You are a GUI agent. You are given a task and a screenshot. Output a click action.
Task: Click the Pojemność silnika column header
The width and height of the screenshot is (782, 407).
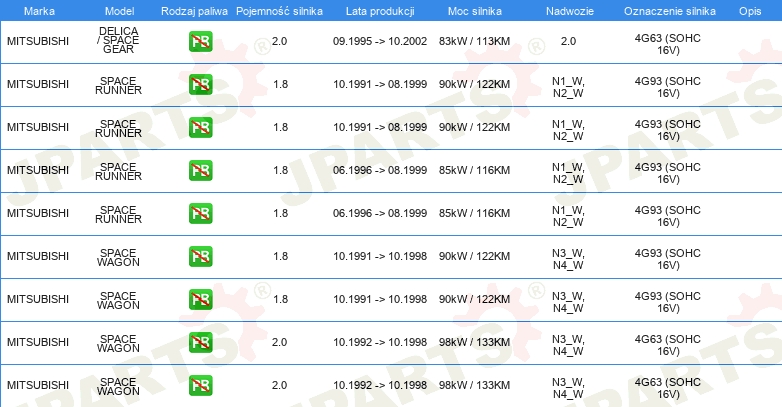[279, 11]
